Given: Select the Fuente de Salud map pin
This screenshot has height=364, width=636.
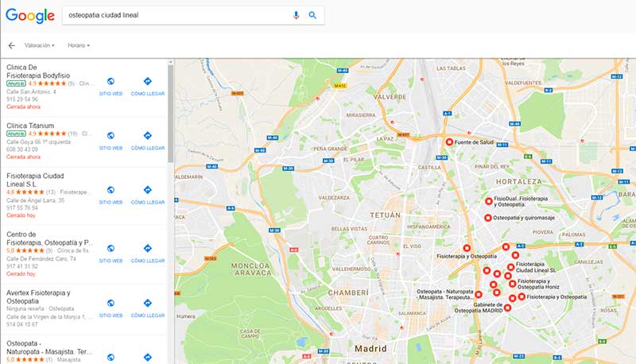Looking at the screenshot, I should pyautogui.click(x=449, y=142).
